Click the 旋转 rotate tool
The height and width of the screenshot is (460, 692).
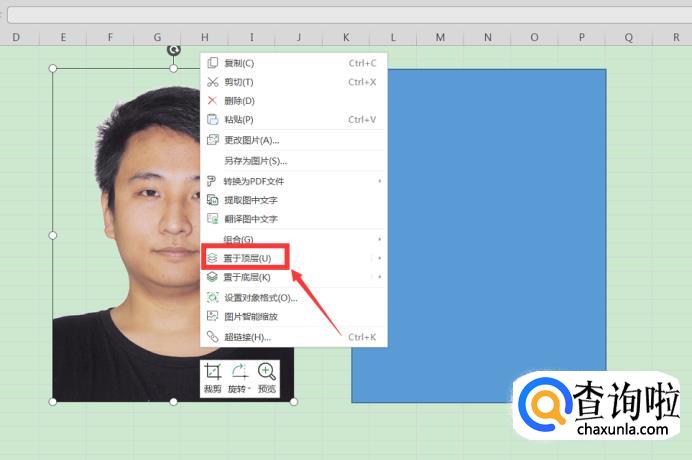tap(240, 378)
